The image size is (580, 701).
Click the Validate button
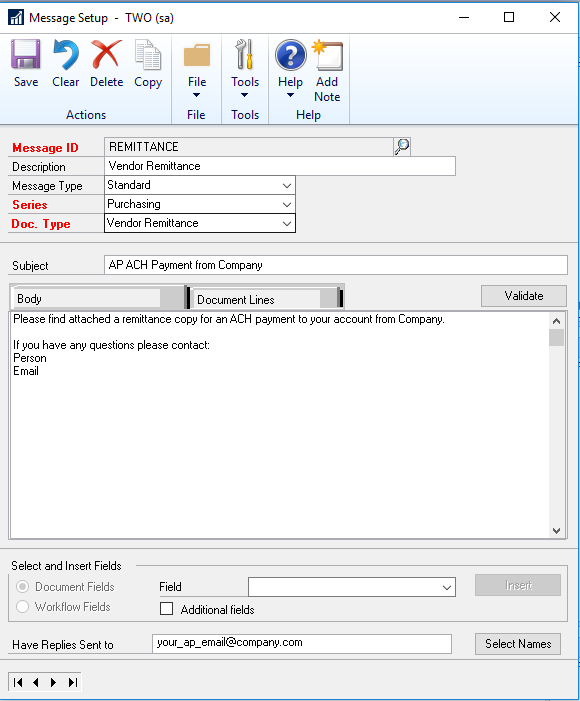(524, 296)
